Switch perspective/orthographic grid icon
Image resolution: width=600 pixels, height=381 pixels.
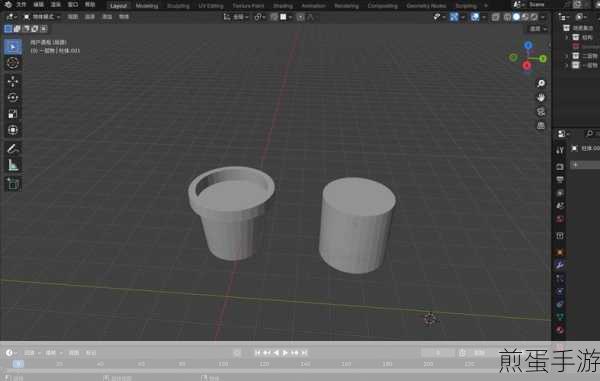pyautogui.click(x=541, y=125)
